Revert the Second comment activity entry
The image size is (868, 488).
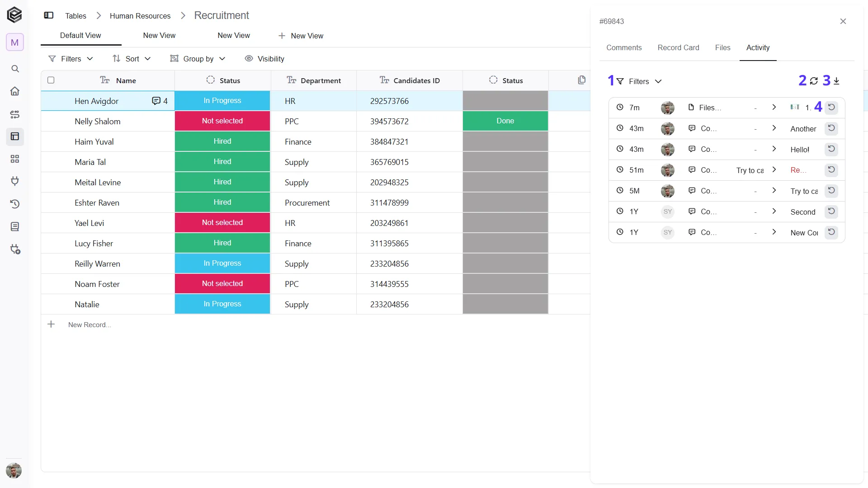click(x=831, y=211)
